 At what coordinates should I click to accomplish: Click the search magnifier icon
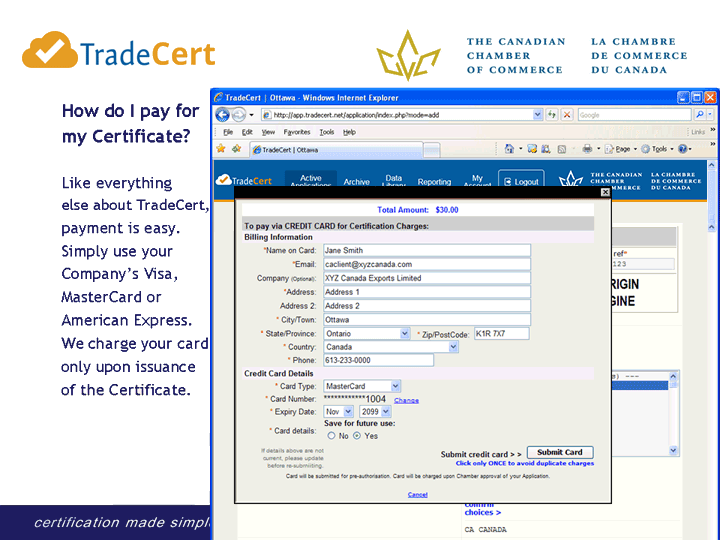[699, 114]
